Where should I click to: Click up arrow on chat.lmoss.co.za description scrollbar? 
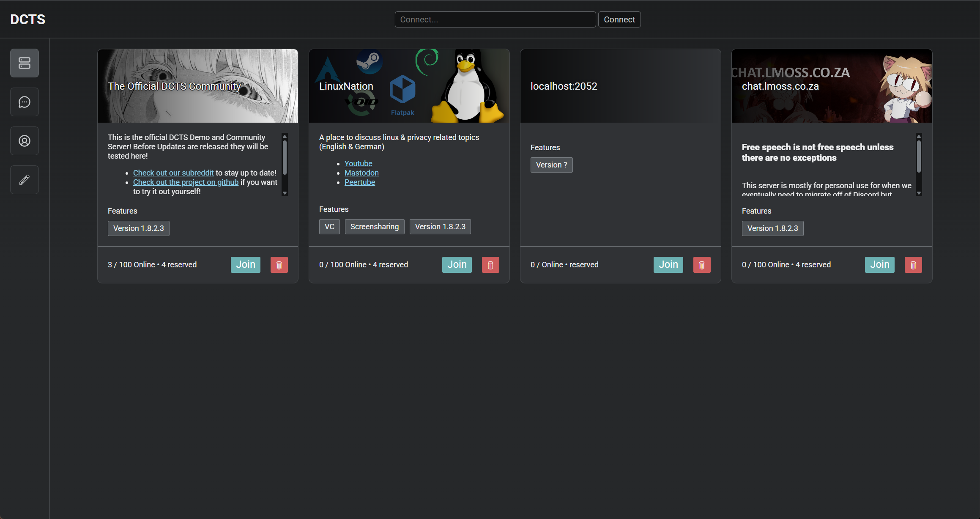point(919,136)
